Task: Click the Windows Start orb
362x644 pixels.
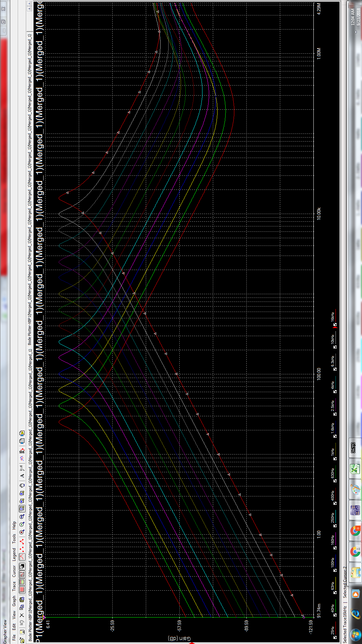Action: [x=355, y=635]
